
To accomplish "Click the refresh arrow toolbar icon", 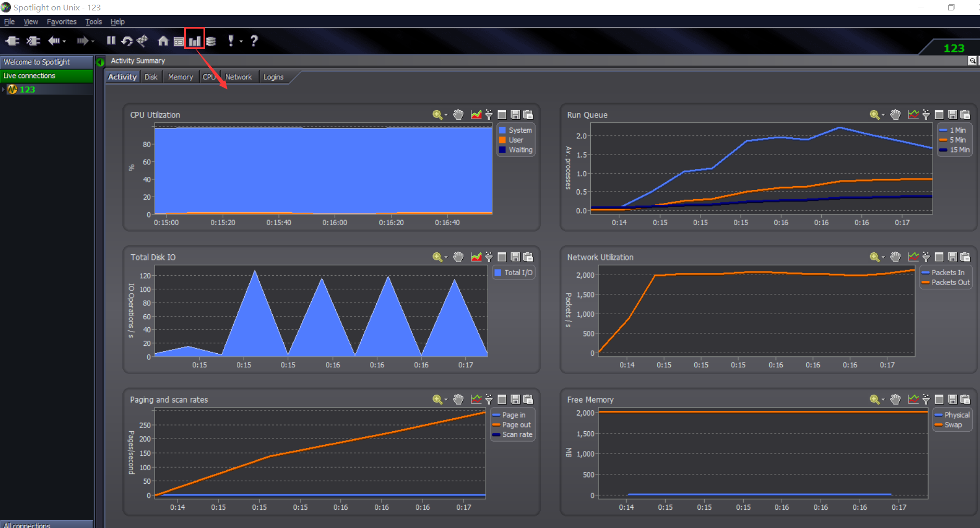I will click(126, 41).
